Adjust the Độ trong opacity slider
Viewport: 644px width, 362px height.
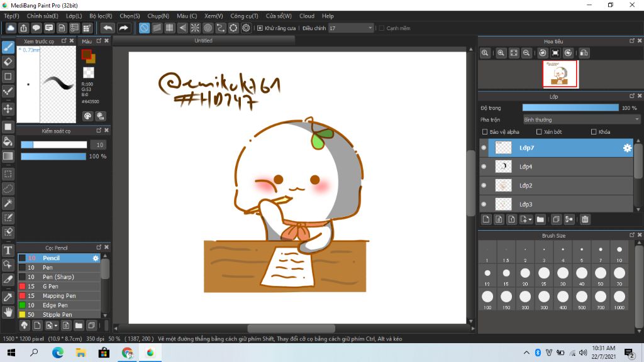(x=570, y=108)
